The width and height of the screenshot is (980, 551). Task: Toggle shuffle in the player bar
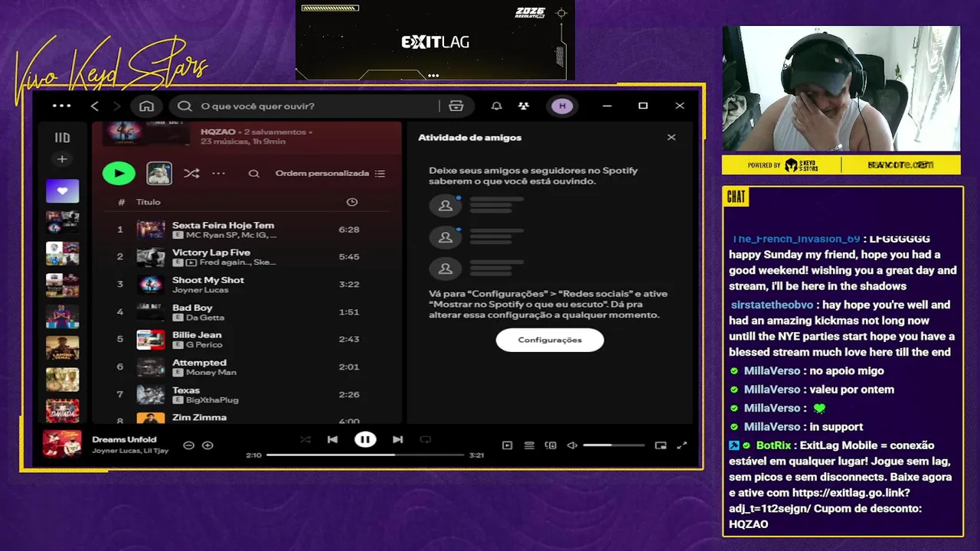(305, 439)
